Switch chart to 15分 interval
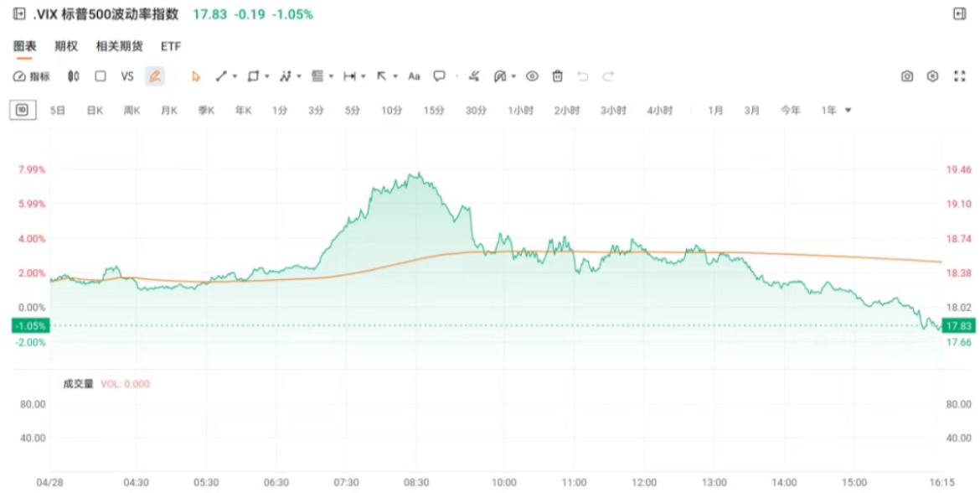Image resolution: width=980 pixels, height=493 pixels. point(434,110)
